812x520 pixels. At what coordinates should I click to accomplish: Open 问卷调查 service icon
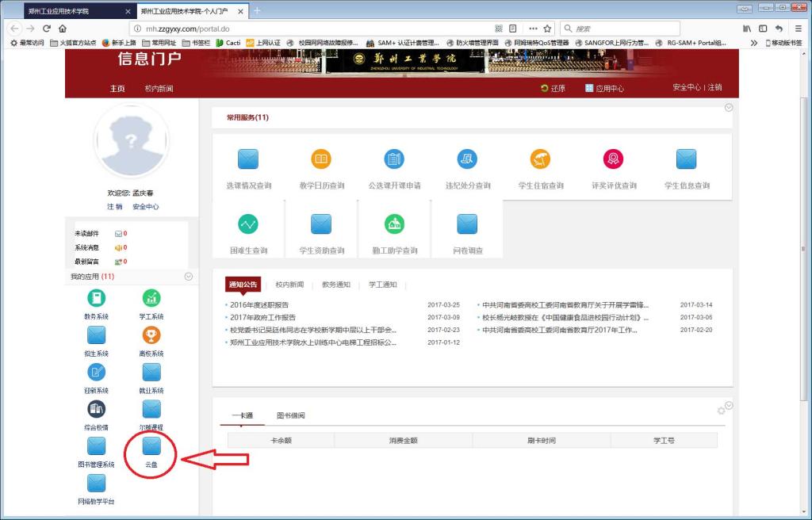tap(467, 224)
